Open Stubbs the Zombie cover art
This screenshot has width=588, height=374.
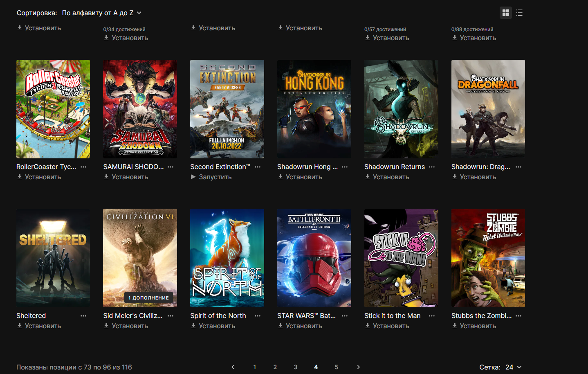pyautogui.click(x=488, y=258)
